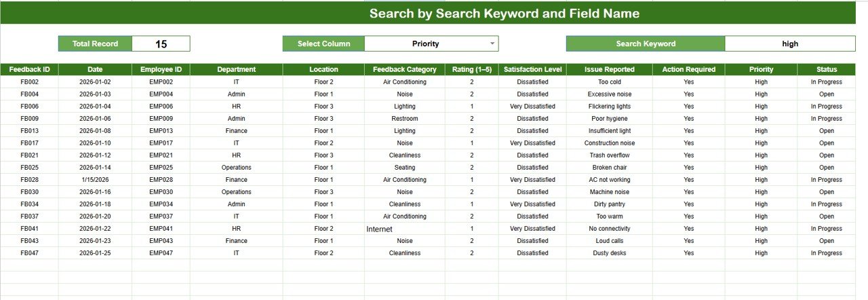
Task: Click the Search Keyword input containing 'high'
Action: (789, 43)
